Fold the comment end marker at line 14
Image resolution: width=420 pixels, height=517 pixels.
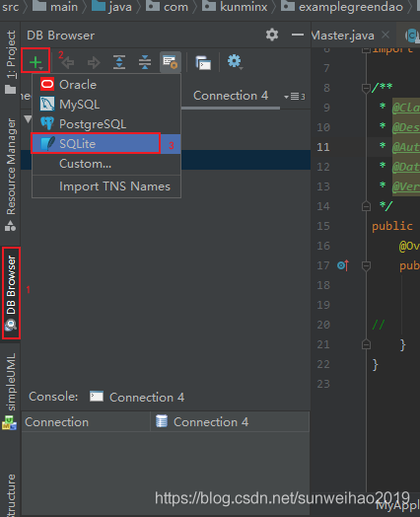coord(366,206)
